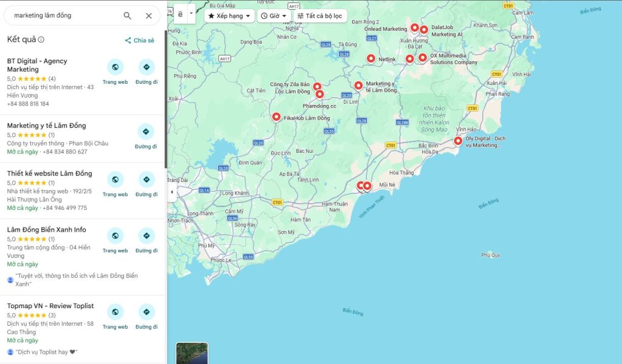The image size is (622, 364).
Task: Click the Phan Rang map label
Action: pos(497,94)
